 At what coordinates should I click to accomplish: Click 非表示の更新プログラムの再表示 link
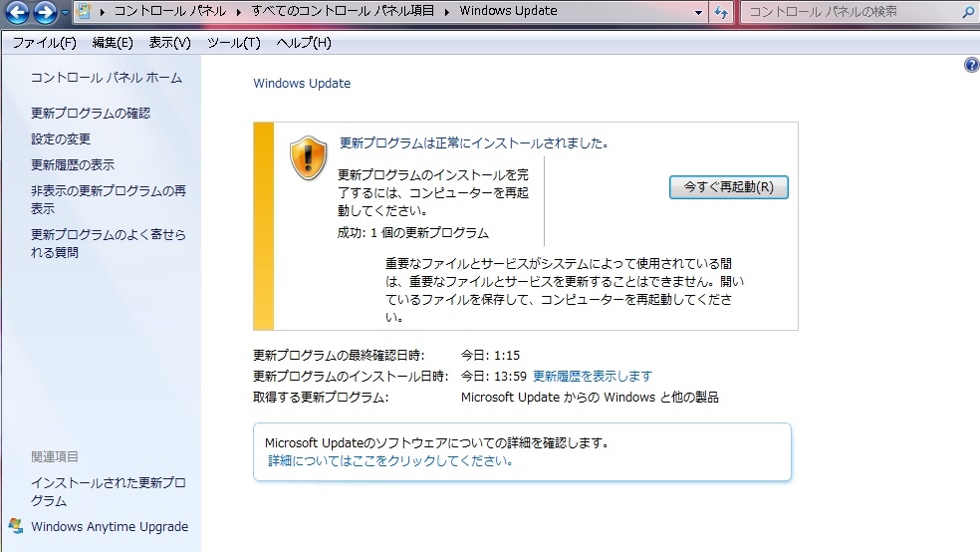[109, 199]
